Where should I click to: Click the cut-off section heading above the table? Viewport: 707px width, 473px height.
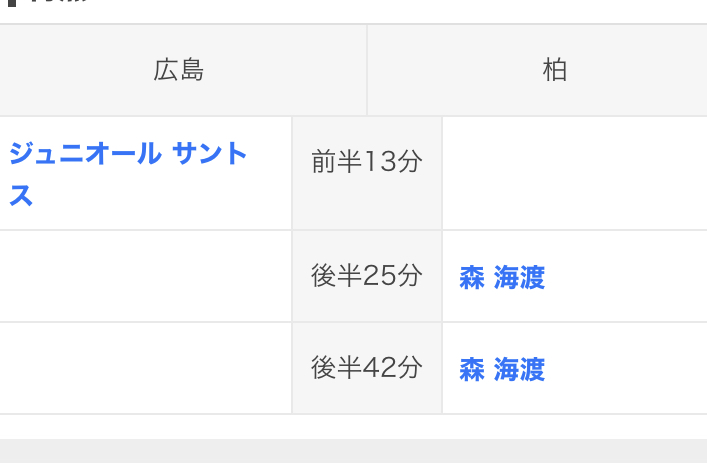tap(47, 2)
